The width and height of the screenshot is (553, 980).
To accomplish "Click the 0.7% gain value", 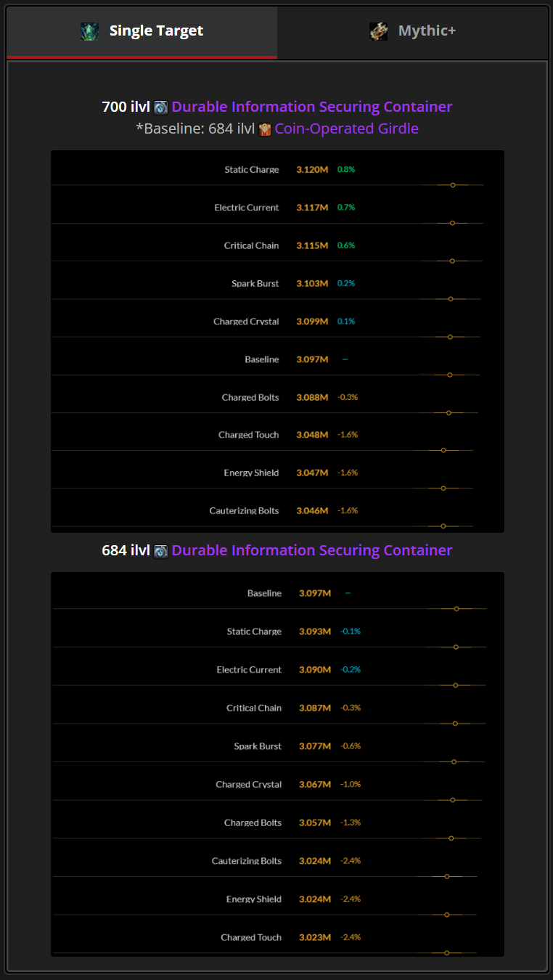I will pyautogui.click(x=346, y=207).
